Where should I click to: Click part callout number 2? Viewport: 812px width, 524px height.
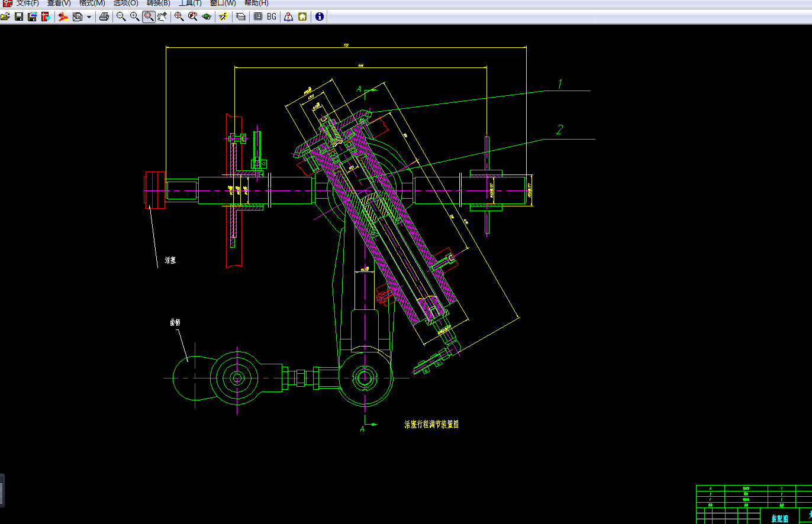tap(559, 130)
